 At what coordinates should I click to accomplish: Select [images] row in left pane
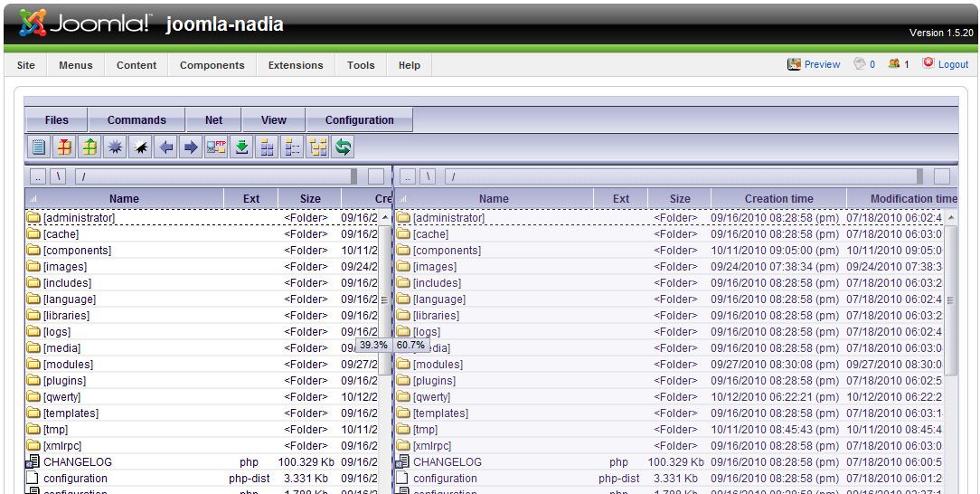pyautogui.click(x=202, y=266)
